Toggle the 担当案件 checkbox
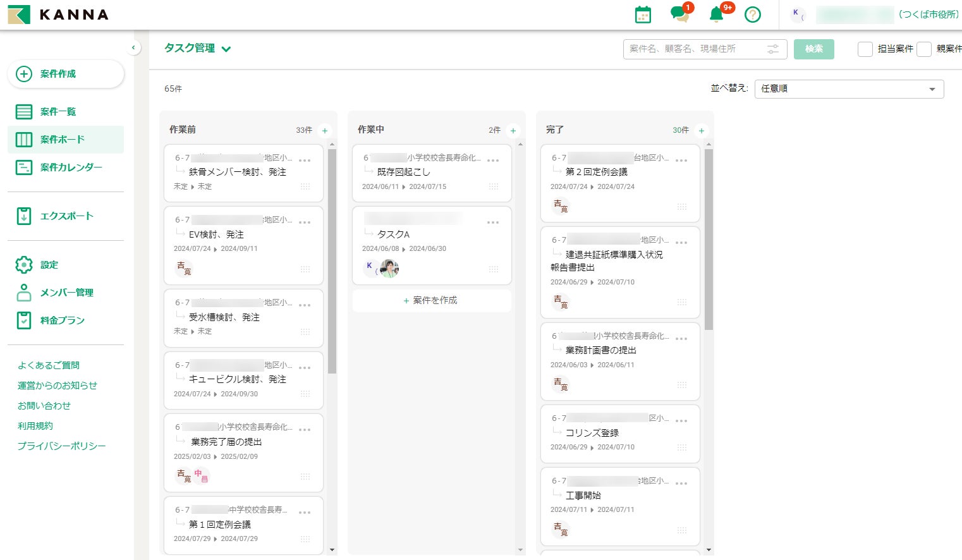This screenshot has width=962, height=560. 865,49
